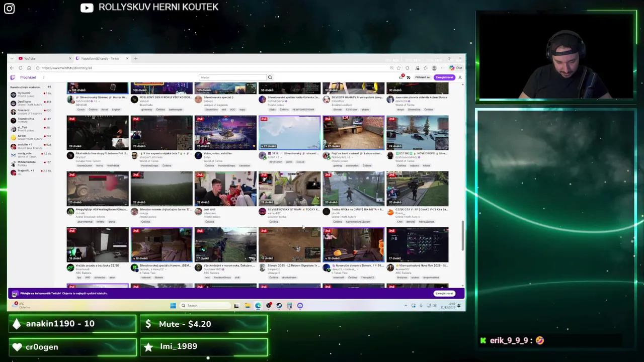Click the battleroyale tag
The image size is (644, 362).
point(176,110)
